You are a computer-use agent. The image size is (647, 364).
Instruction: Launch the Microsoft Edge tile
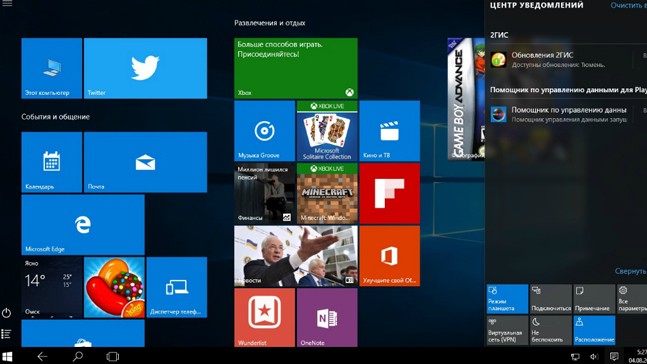pyautogui.click(x=83, y=225)
